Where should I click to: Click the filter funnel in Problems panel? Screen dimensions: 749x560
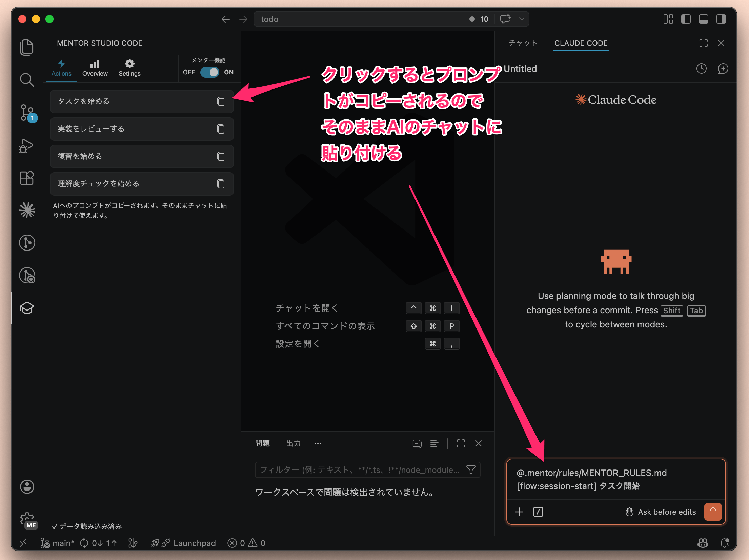click(x=471, y=470)
